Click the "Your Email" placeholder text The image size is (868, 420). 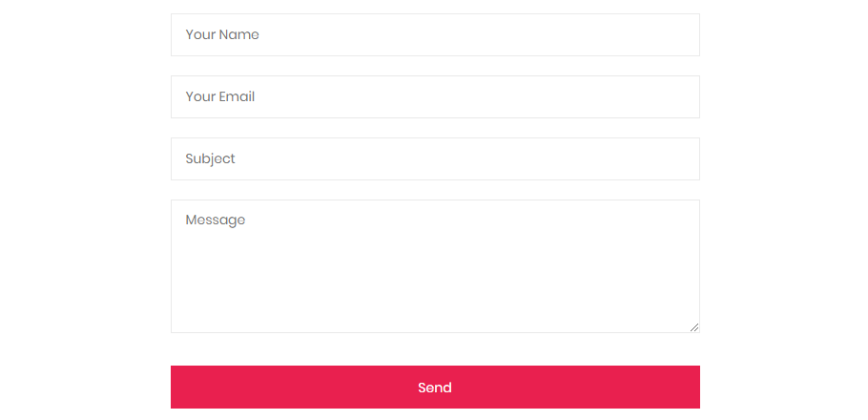pos(220,96)
